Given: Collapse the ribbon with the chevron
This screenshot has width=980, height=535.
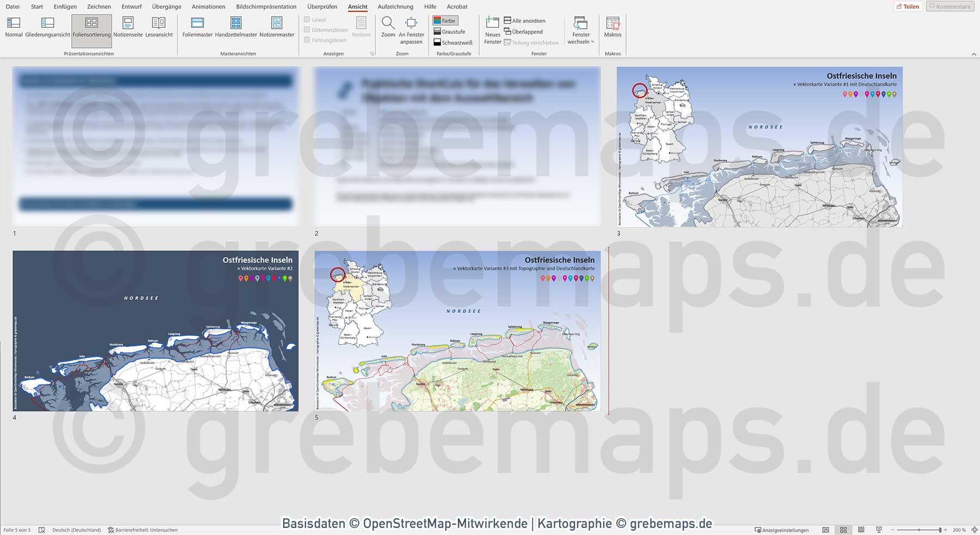Looking at the screenshot, I should click(x=974, y=53).
